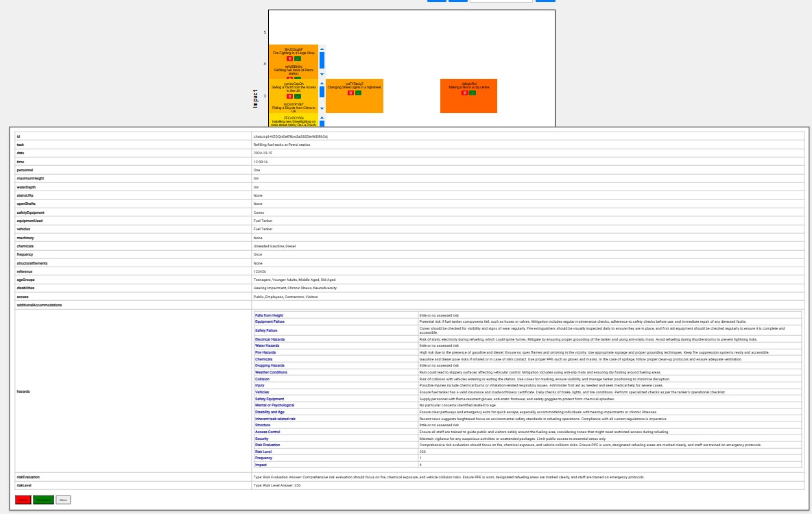The height and width of the screenshot is (514, 812).
Task: Click 'Unleaded Gasoline, Diesel' chemicals value
Action: (x=274, y=246)
